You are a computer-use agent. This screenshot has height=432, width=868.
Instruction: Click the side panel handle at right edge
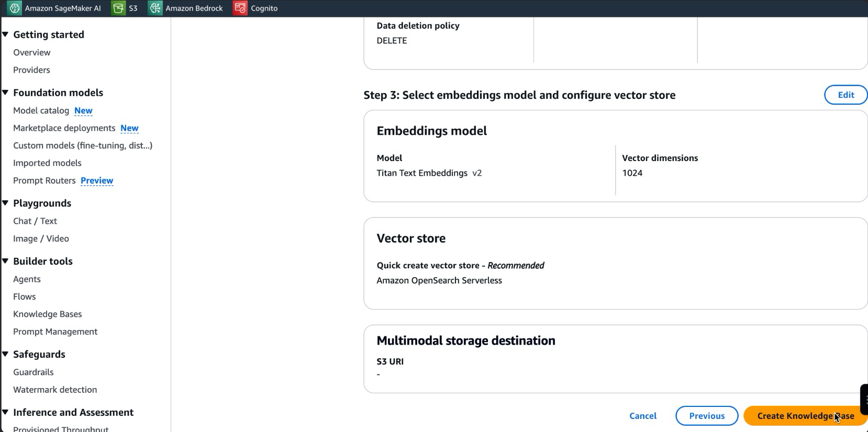tap(864, 400)
